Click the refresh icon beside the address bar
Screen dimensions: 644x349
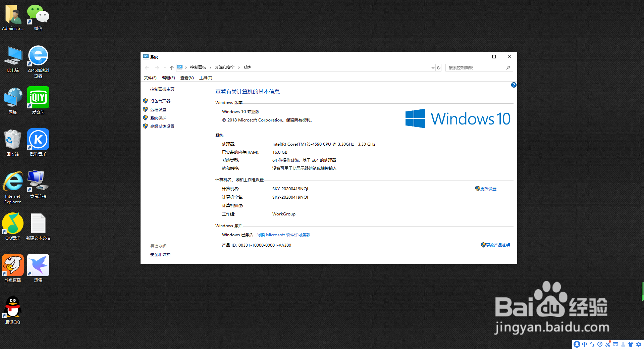438,67
